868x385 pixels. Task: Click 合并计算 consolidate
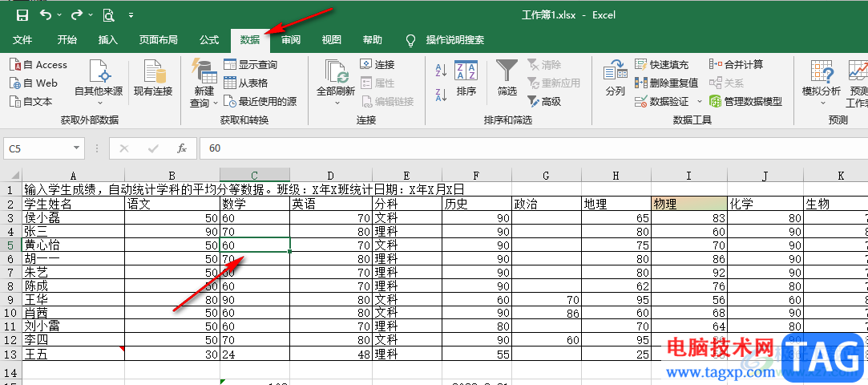click(x=737, y=65)
